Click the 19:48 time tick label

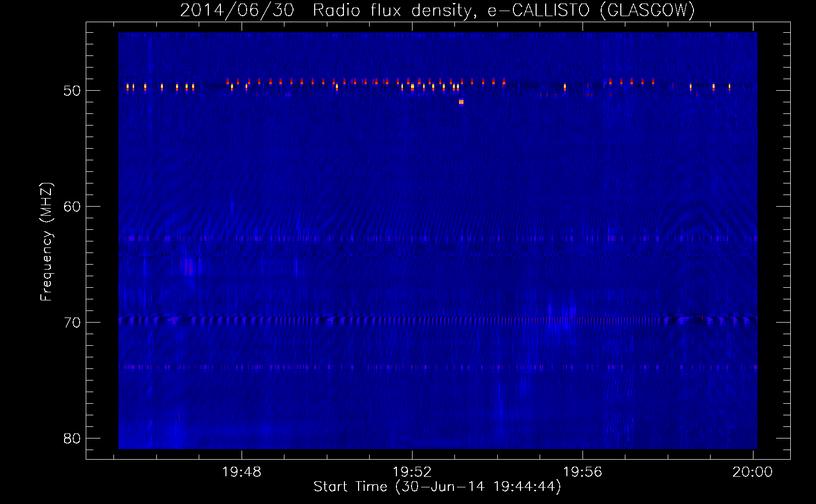coord(242,472)
